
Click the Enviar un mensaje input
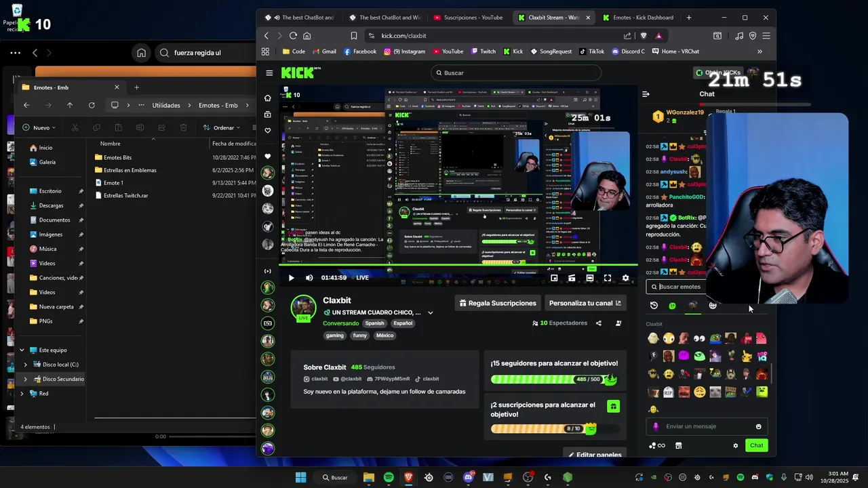[x=707, y=426]
